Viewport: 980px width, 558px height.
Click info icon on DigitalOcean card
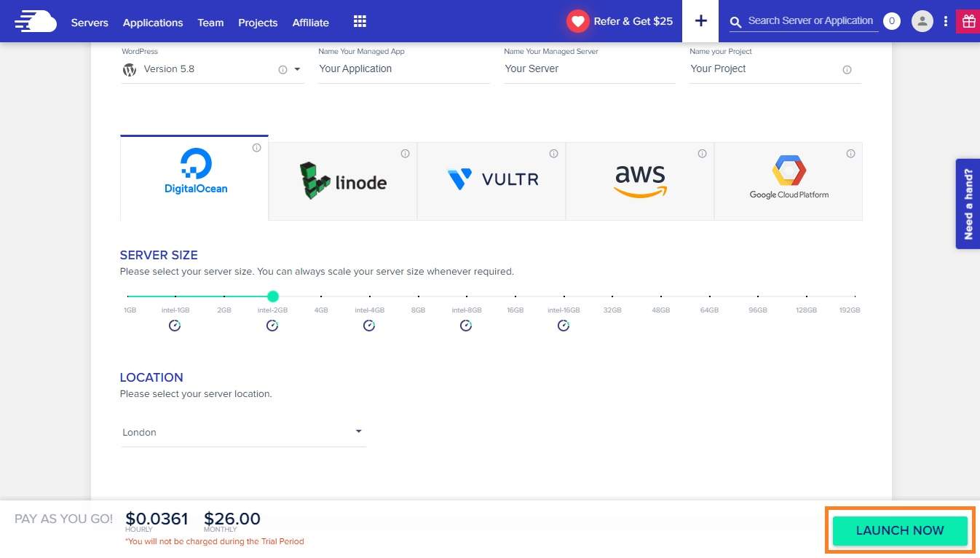point(256,148)
